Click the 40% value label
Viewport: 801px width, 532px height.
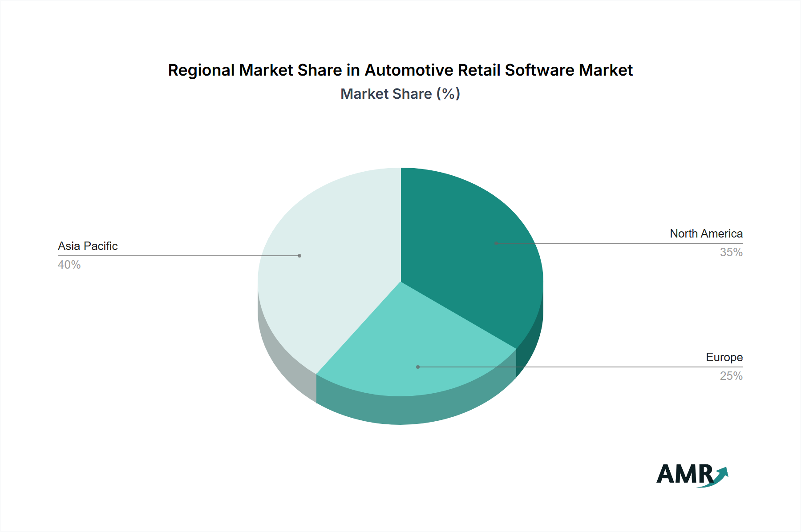coord(68,265)
